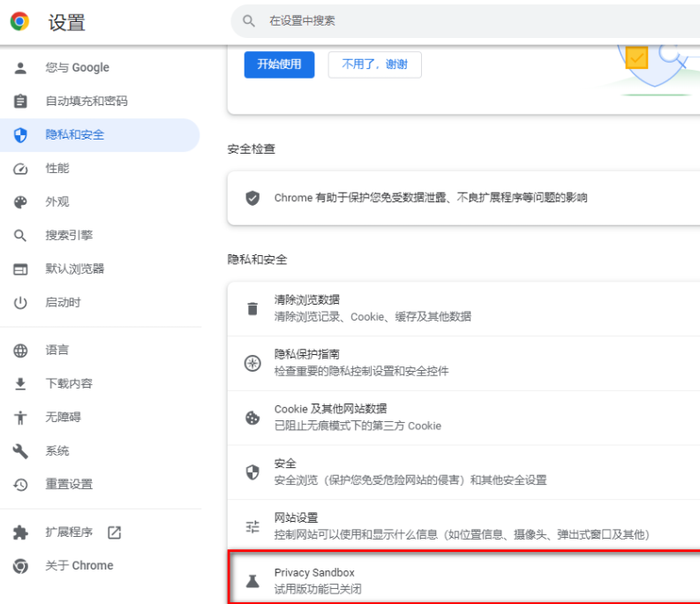This screenshot has height=604, width=700.
Task: Click the Chrome logo next to 设置
Action: click(x=19, y=21)
